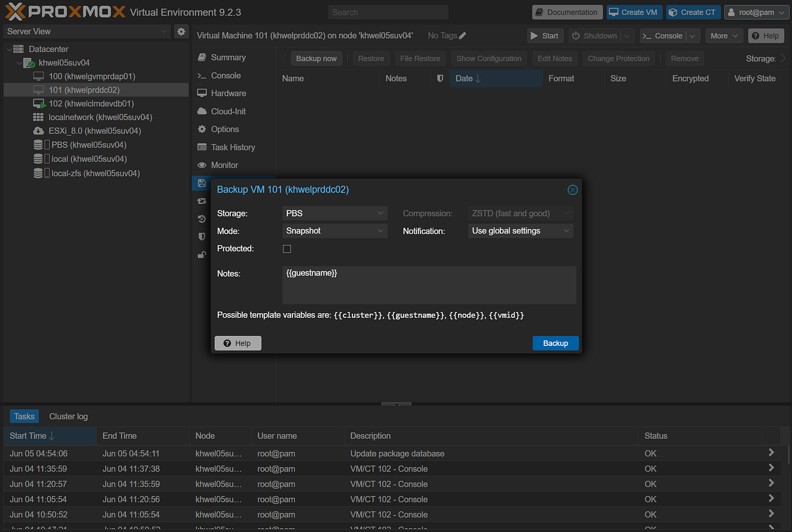
Task: Sort tasks by Start Time column
Action: [50, 436]
